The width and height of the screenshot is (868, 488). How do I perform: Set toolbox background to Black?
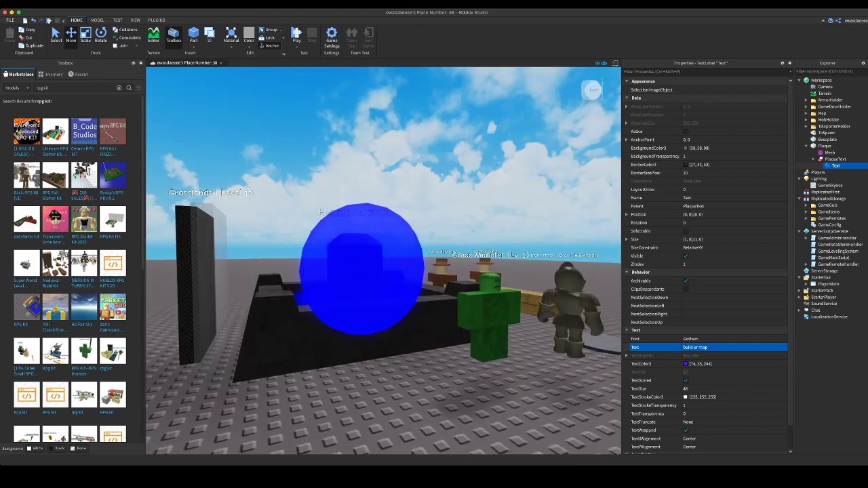pos(57,448)
